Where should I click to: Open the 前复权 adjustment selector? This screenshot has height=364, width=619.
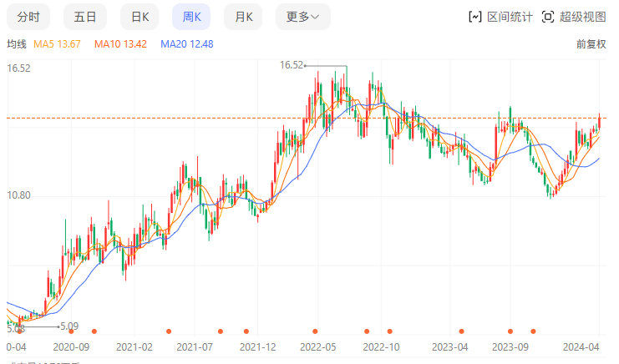point(591,44)
